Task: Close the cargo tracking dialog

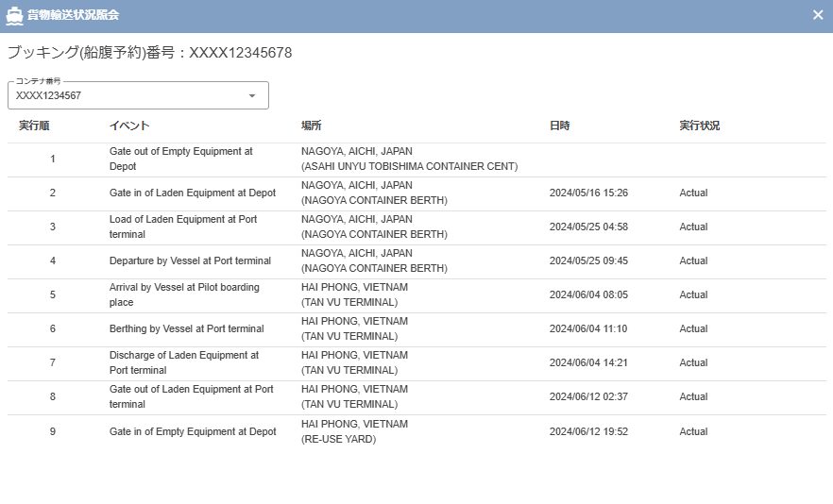Action: (x=817, y=15)
